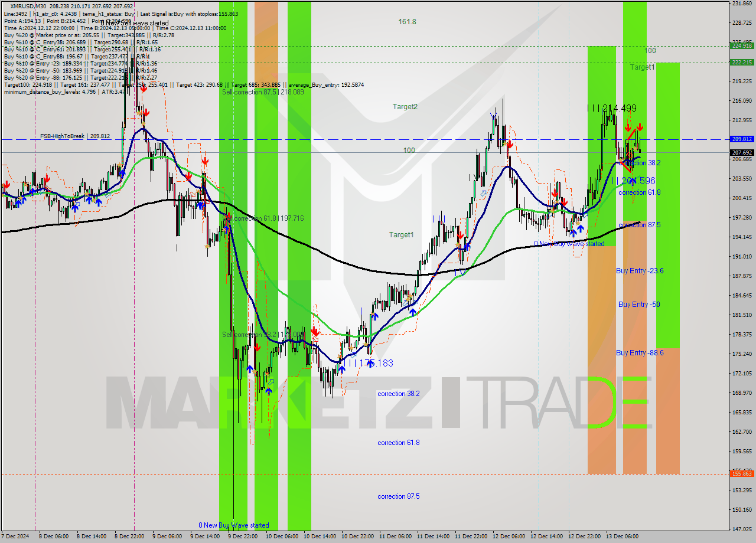
Task: Click the '13 Dec 06:00' time axis label
Action: [623, 537]
